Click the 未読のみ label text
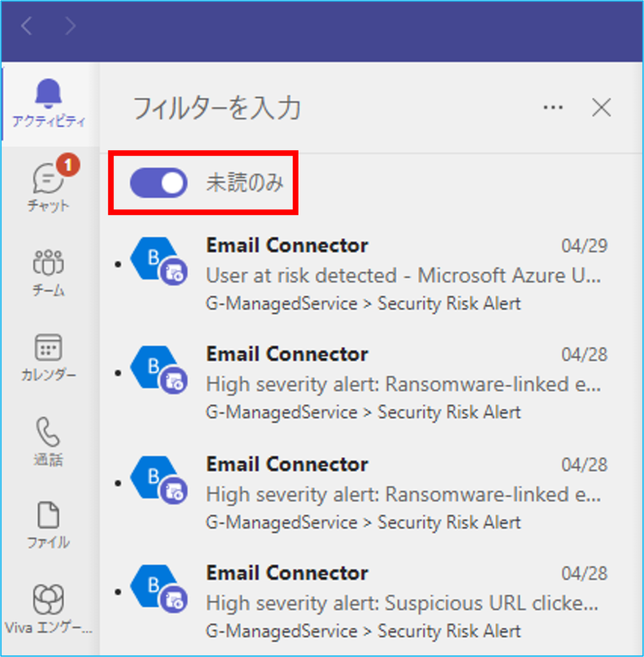 245,183
